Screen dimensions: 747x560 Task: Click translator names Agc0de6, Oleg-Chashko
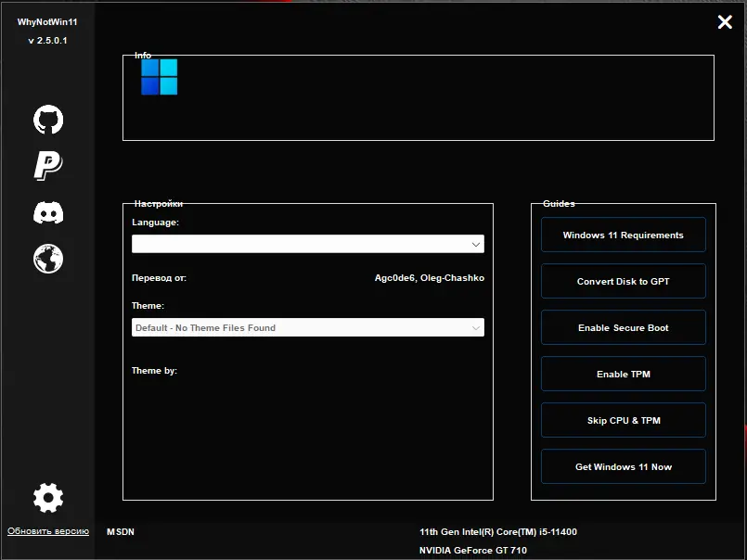(430, 278)
